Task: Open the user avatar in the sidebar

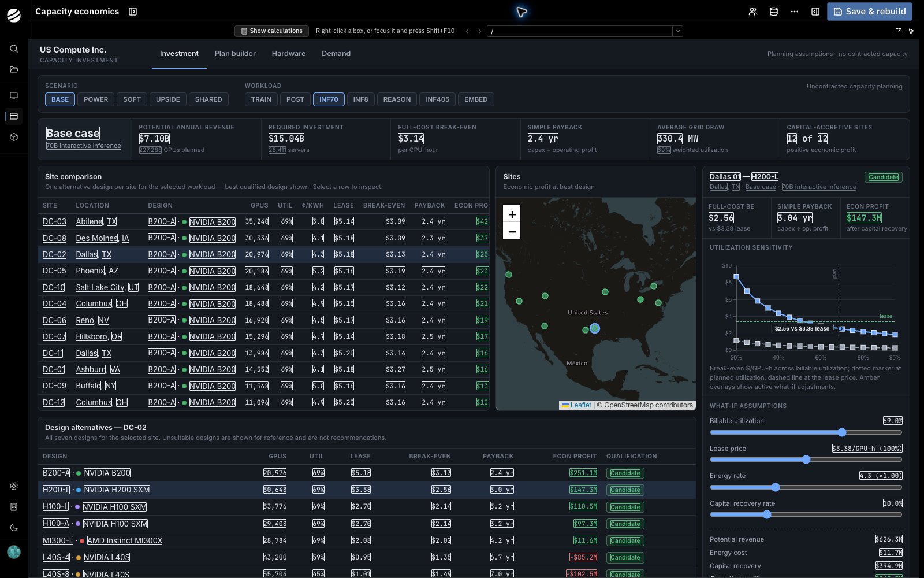Action: coord(14,552)
